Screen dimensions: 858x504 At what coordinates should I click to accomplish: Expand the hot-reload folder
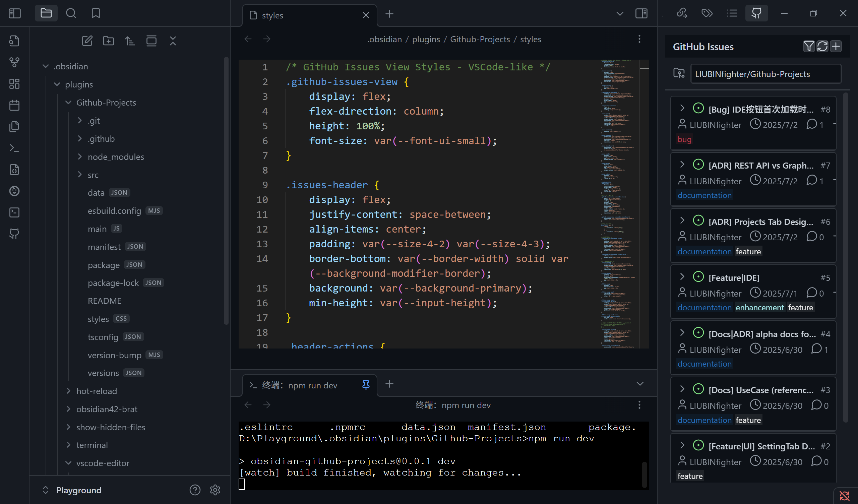[x=68, y=391]
